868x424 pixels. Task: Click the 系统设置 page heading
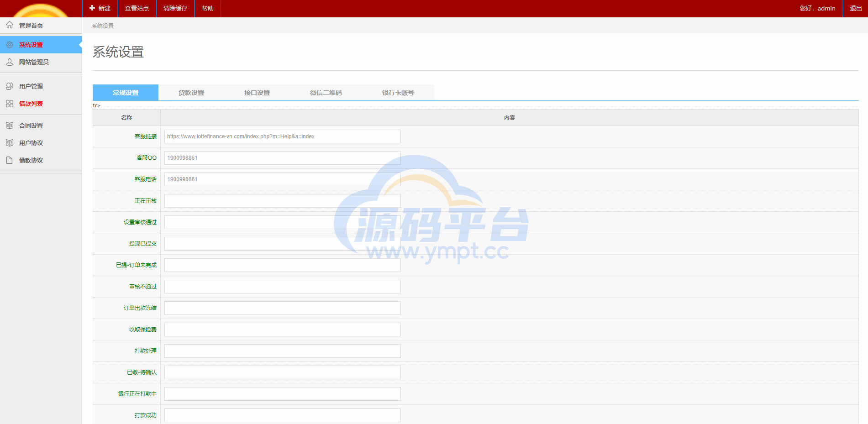pyautogui.click(x=118, y=52)
